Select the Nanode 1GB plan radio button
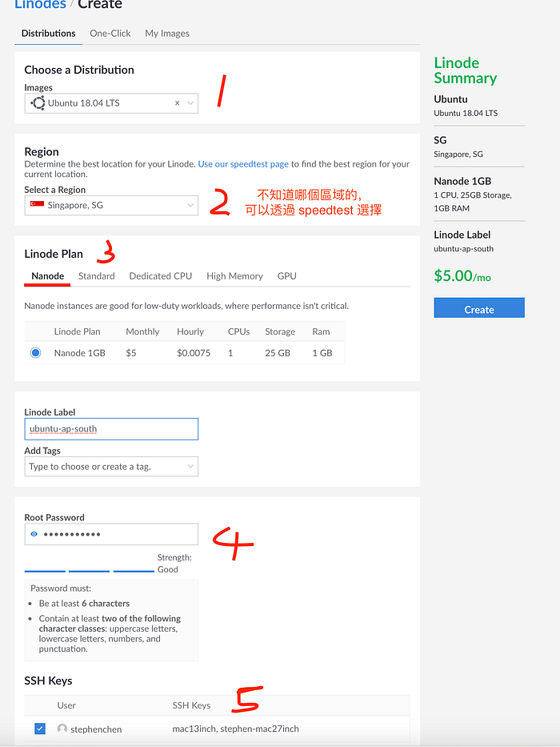The image size is (560, 747). [x=35, y=352]
